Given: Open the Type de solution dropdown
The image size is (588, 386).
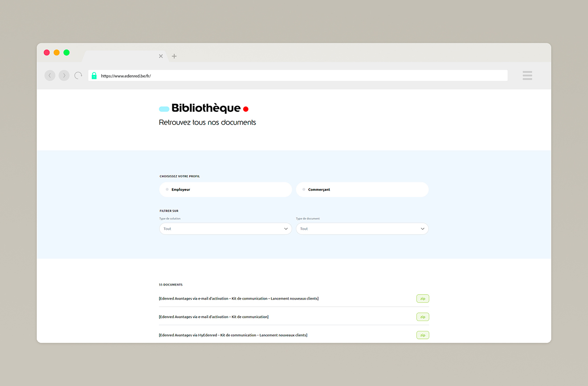Looking at the screenshot, I should click(x=225, y=229).
